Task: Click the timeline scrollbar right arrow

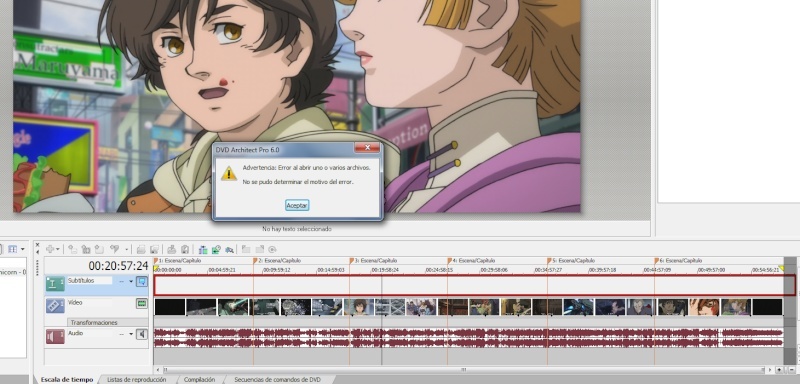Action: click(x=770, y=370)
